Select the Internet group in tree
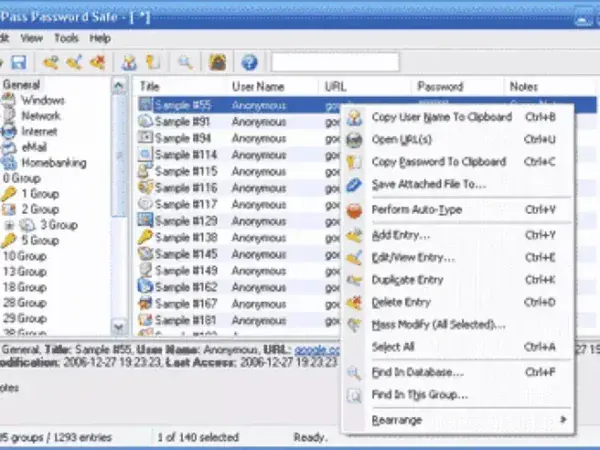 click(x=39, y=131)
